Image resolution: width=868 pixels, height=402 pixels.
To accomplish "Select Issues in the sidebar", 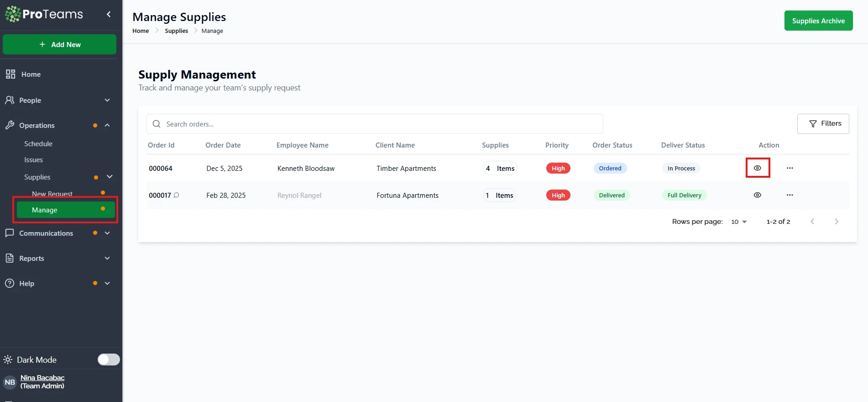I will click(x=33, y=160).
